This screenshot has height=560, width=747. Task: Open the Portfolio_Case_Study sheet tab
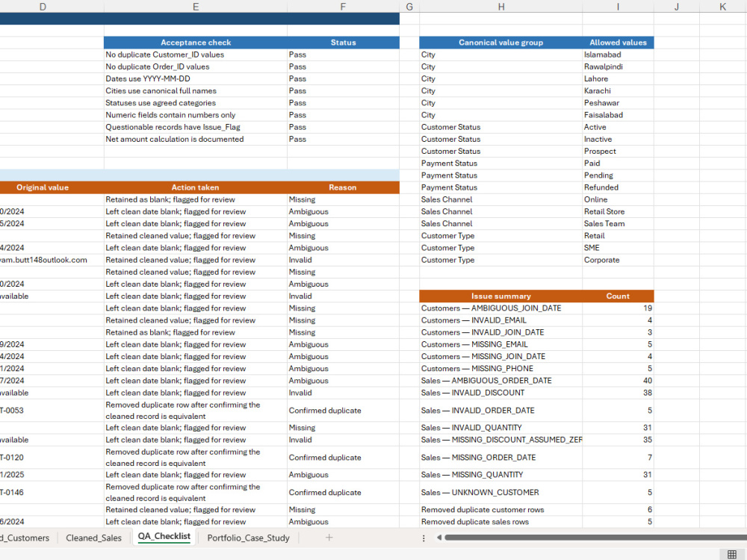coord(248,538)
